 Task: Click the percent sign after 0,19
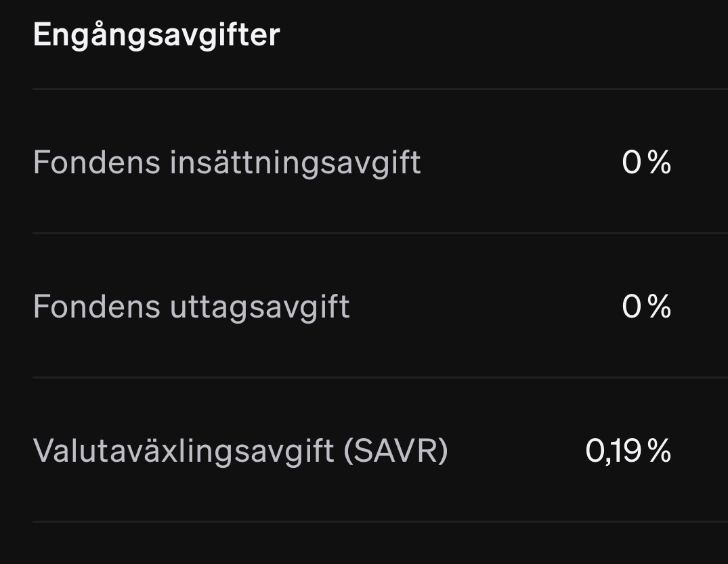659,451
